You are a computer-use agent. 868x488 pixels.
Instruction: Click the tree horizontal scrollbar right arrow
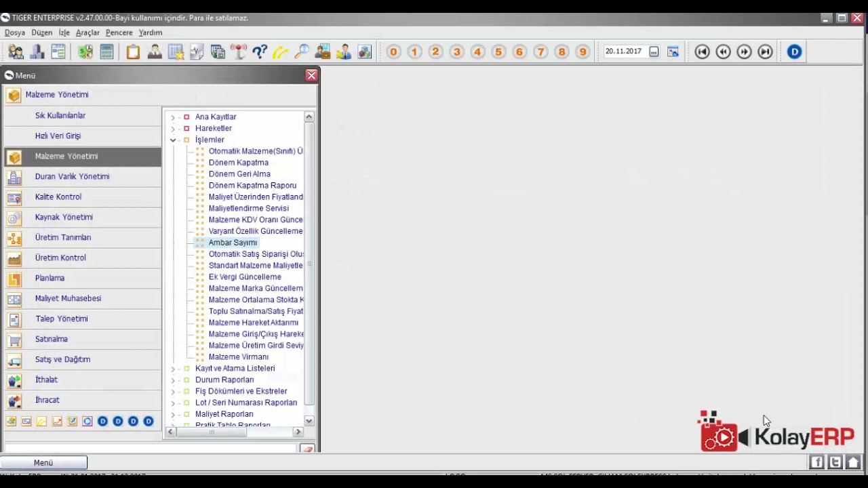pos(298,432)
